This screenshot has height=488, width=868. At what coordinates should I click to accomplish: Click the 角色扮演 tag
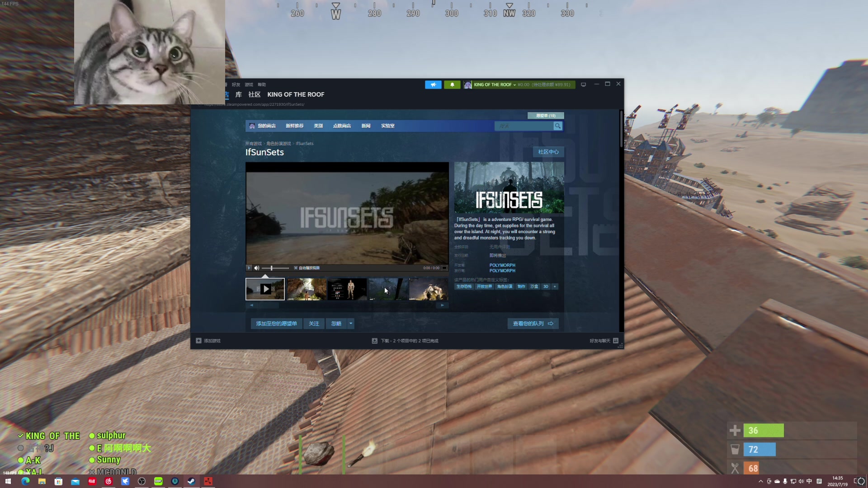pos(505,286)
